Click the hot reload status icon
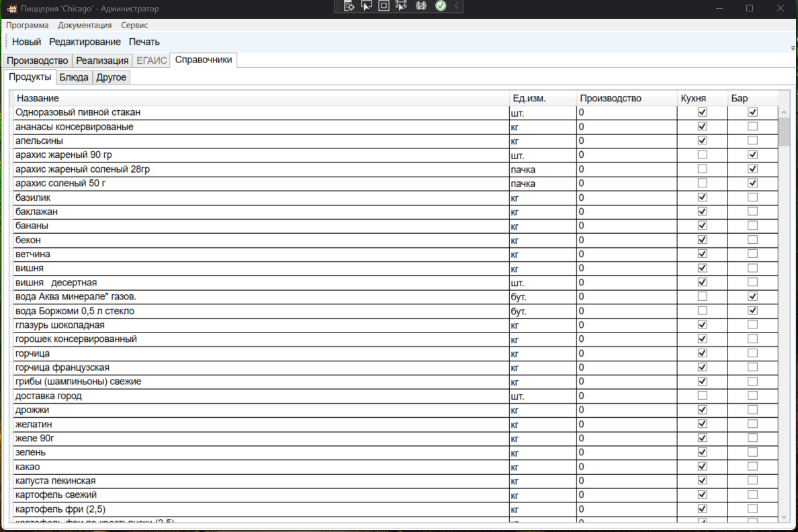 pyautogui.click(x=421, y=6)
